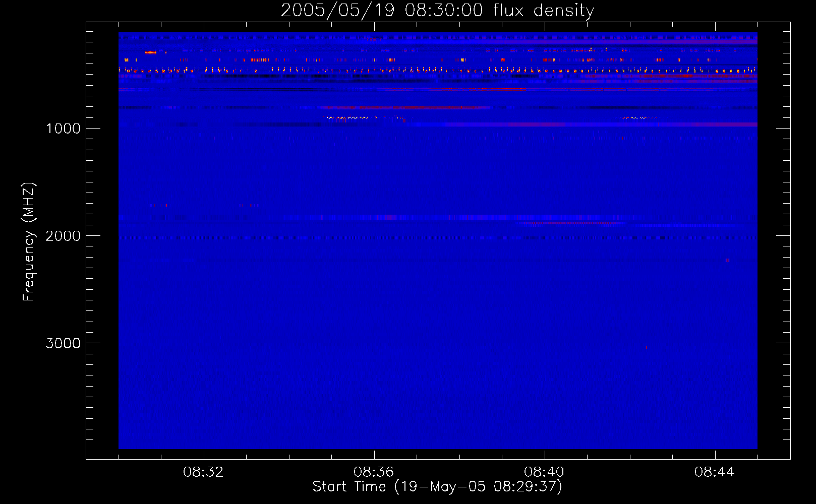Click the 'Start Time (19-May-05 08:29:37)' axis title
Image resolution: width=816 pixels, height=504 pixels.
click(437, 487)
